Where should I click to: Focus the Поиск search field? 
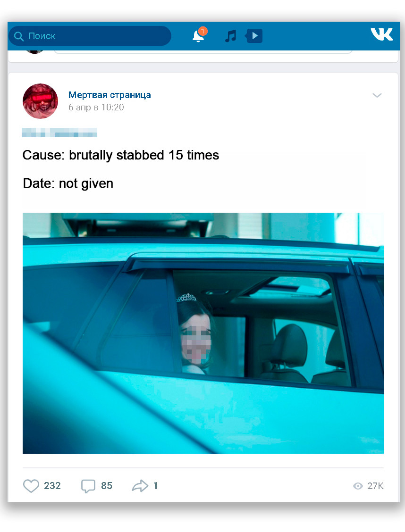90,36
